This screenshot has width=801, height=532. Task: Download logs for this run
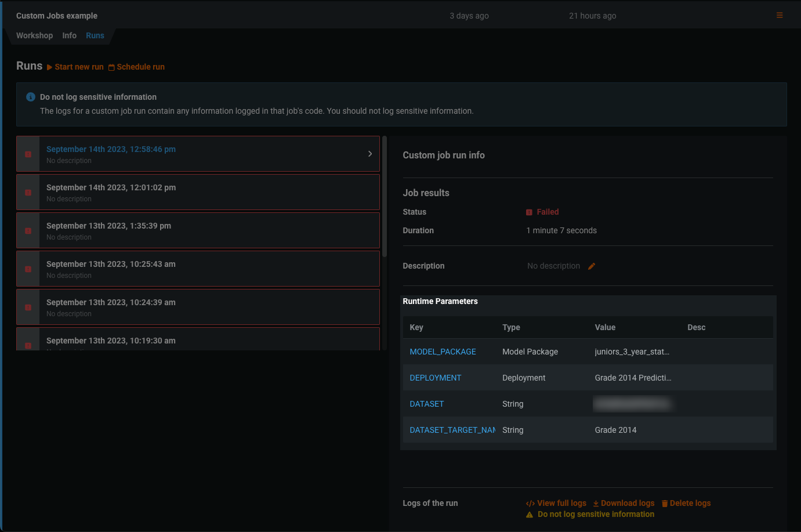pos(624,503)
